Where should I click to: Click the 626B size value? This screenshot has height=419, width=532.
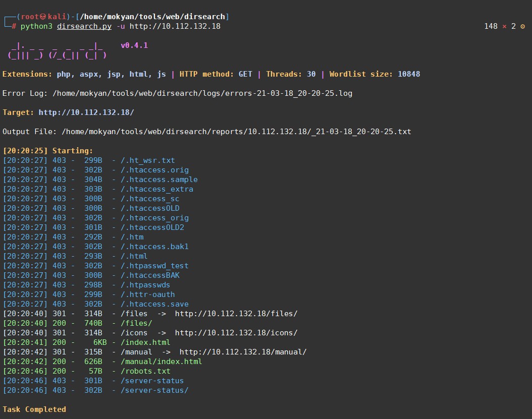(x=93, y=362)
